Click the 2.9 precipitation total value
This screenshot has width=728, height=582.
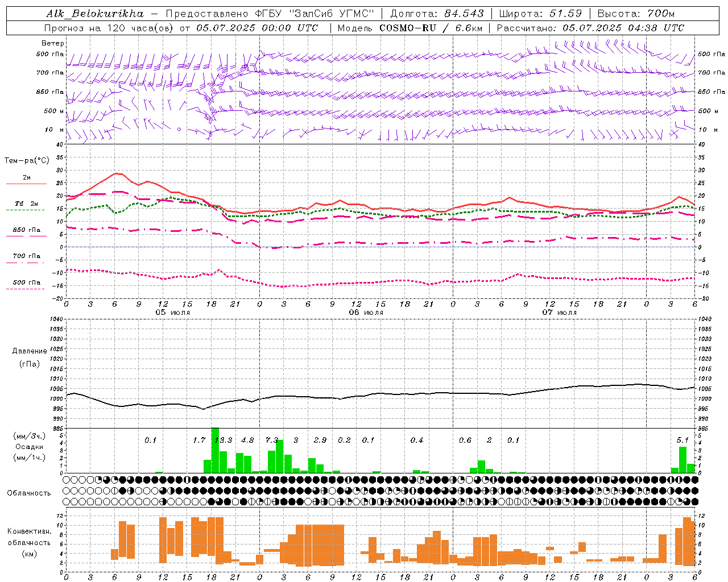coord(320,440)
